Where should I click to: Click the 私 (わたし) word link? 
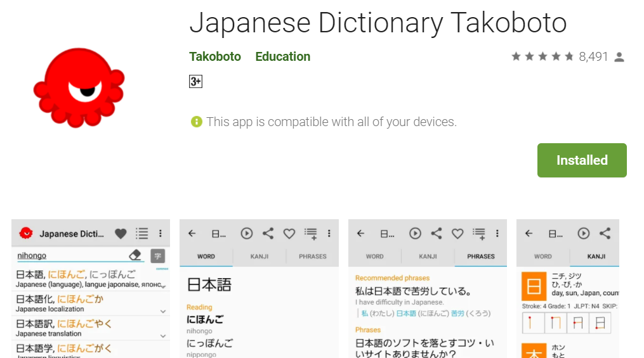(x=378, y=313)
